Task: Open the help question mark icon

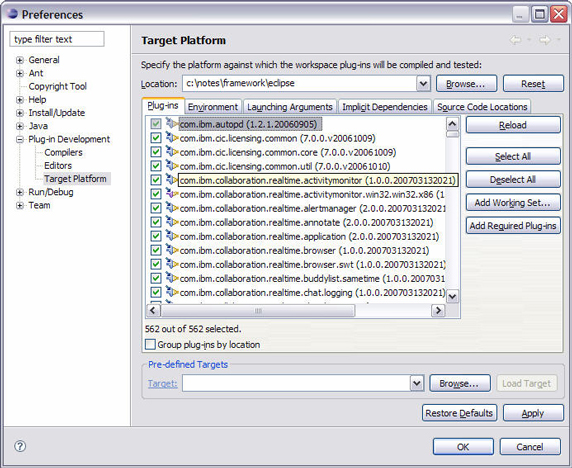Action: [x=20, y=446]
